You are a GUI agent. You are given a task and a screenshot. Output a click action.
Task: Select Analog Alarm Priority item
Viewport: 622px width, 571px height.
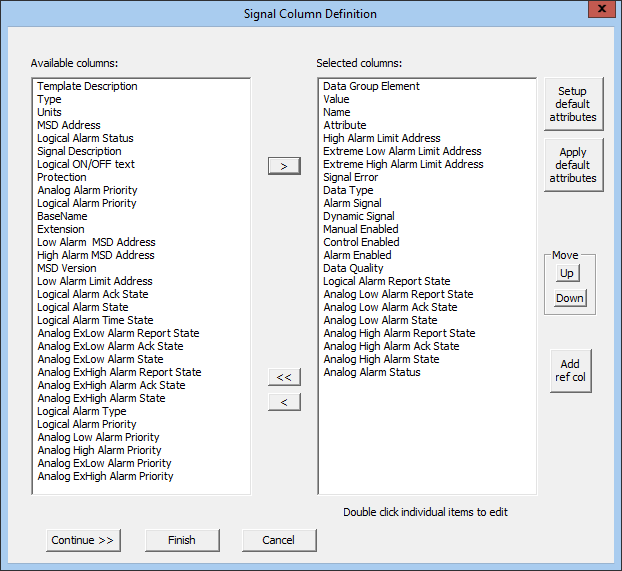click(x=87, y=190)
